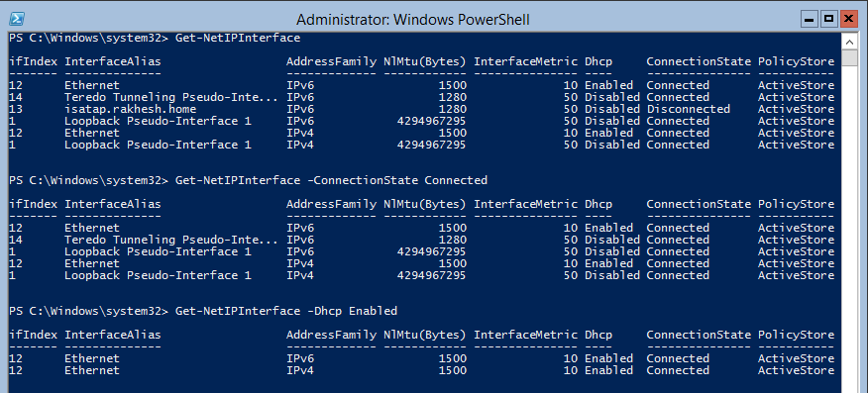Click Dhcp column header in second table
The width and height of the screenshot is (868, 393).
point(598,204)
